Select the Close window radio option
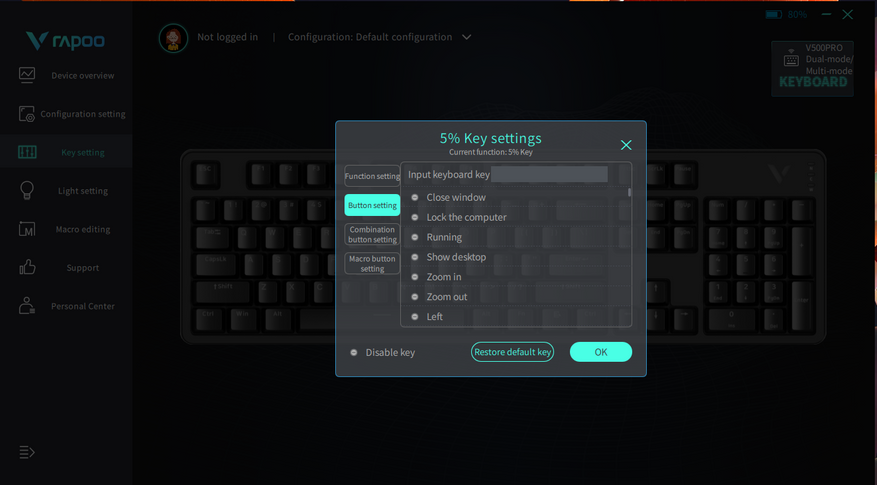Screen dimensions: 877x485 (415, 197)
